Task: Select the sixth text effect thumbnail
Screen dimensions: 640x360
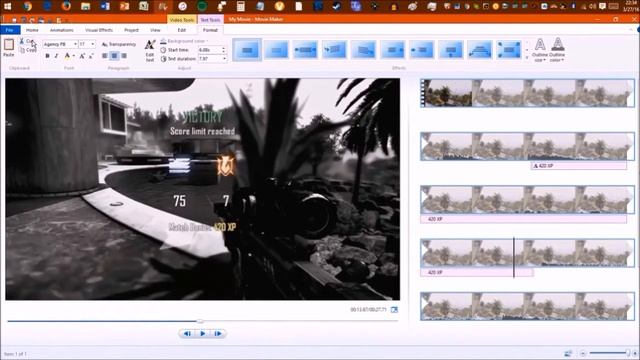Action: click(393, 50)
